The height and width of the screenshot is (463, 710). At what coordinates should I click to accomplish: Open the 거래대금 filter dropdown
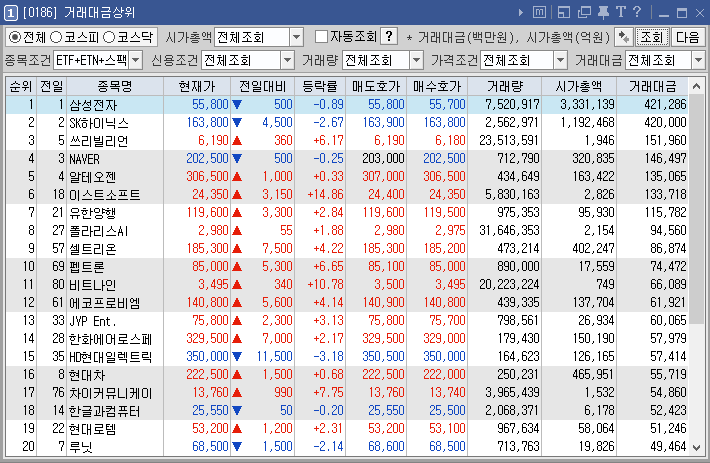698,60
